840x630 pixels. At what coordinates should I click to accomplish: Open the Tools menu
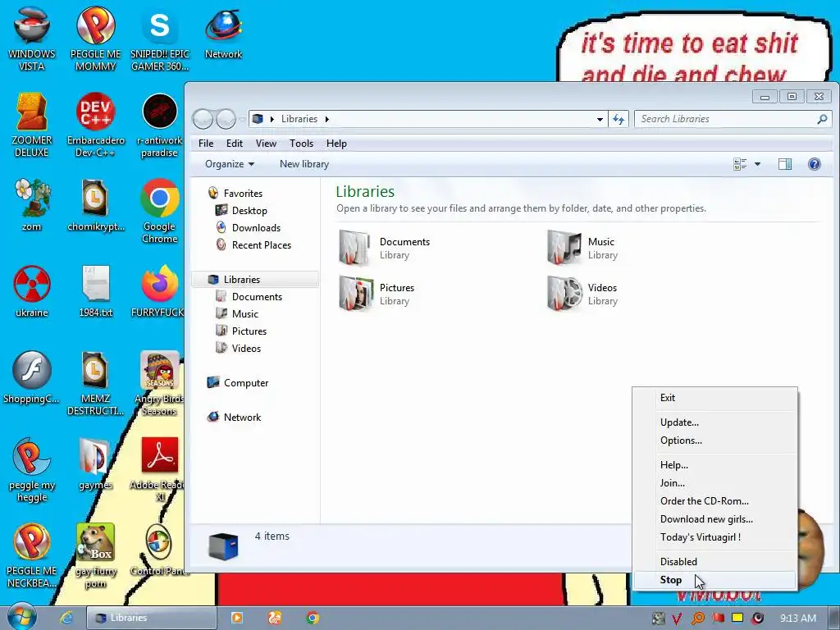pos(301,144)
